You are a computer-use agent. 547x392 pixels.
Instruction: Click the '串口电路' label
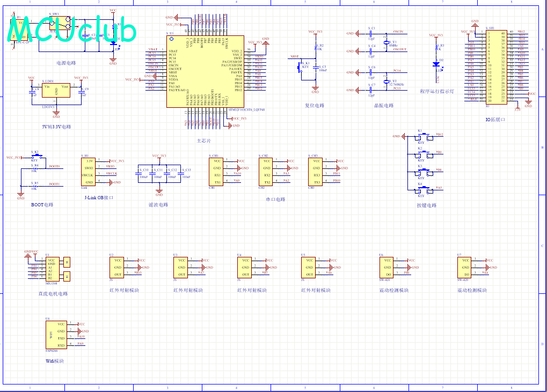(275, 199)
